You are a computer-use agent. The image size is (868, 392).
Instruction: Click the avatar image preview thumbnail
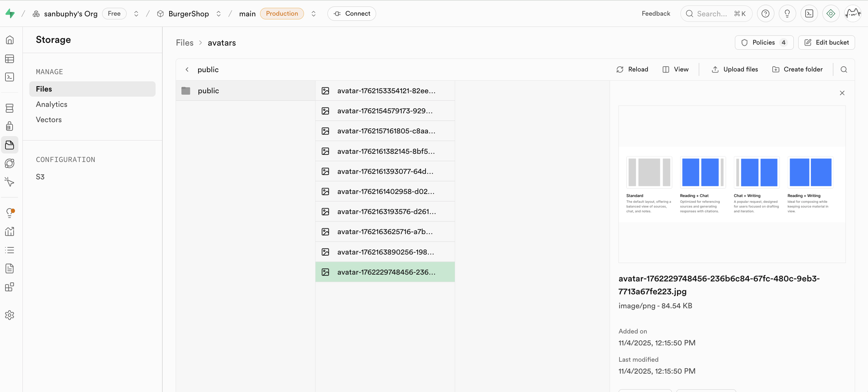732,184
